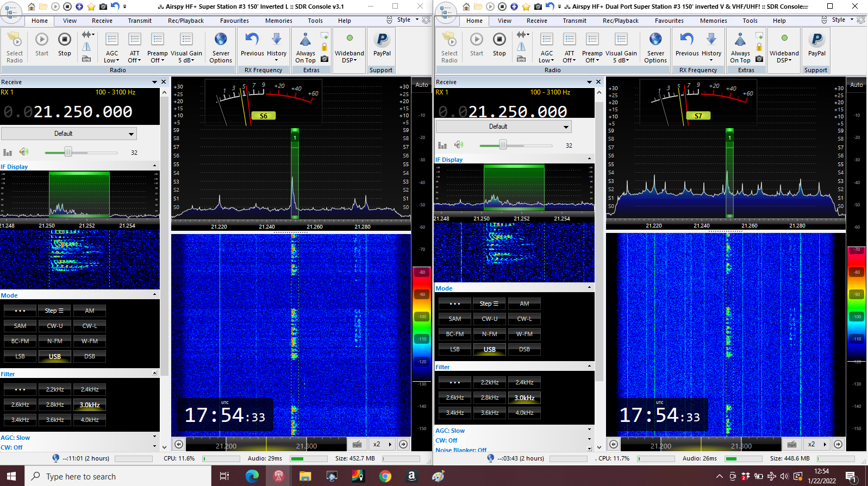Select the 3.6kHz filter in right window
868x486 pixels.
tap(490, 413)
